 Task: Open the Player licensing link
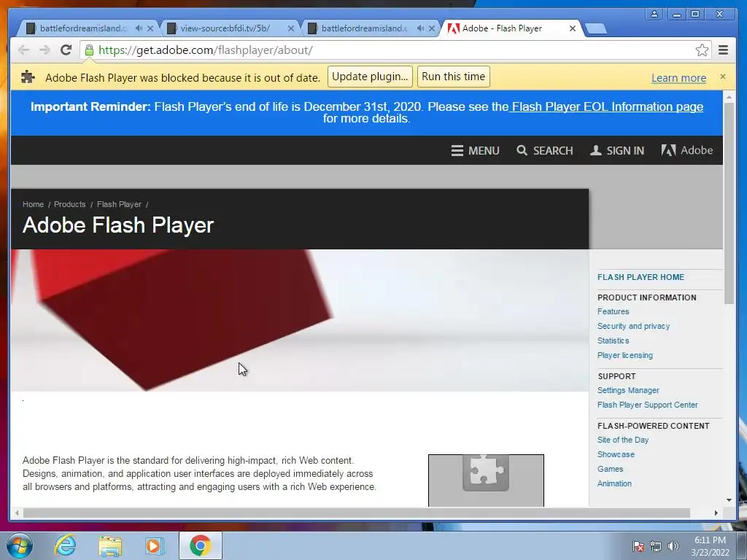pyautogui.click(x=625, y=355)
